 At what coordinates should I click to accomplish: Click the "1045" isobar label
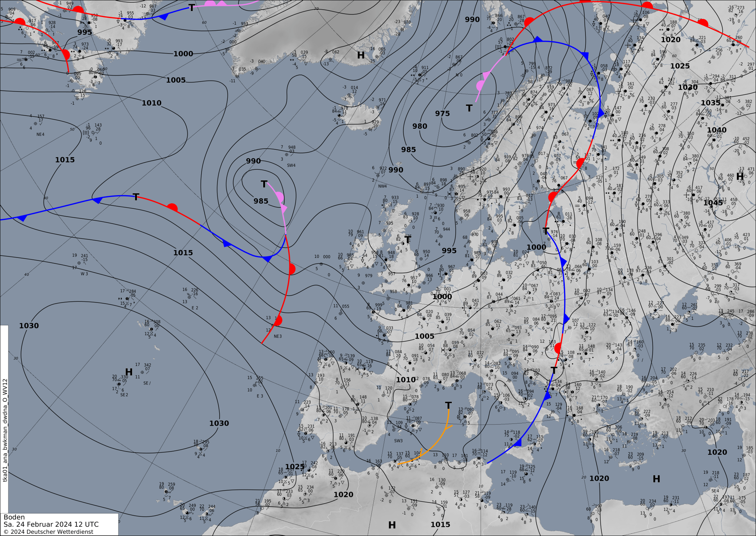(x=713, y=203)
